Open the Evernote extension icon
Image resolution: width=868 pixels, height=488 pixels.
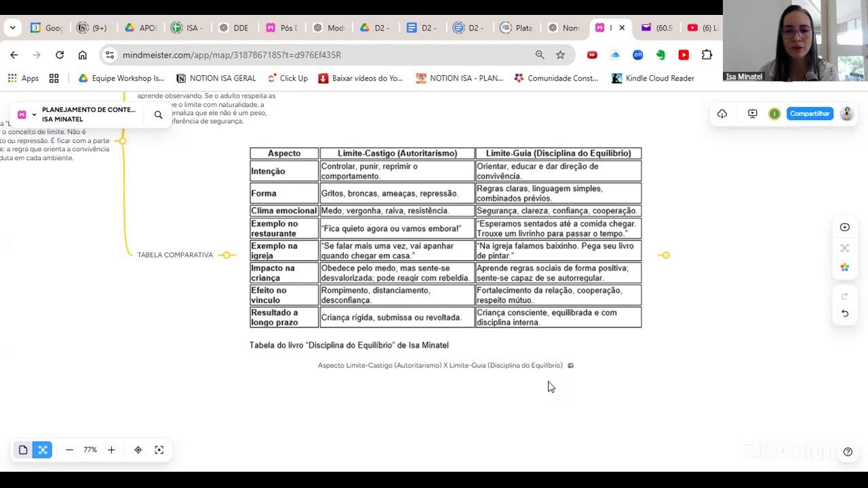660,55
